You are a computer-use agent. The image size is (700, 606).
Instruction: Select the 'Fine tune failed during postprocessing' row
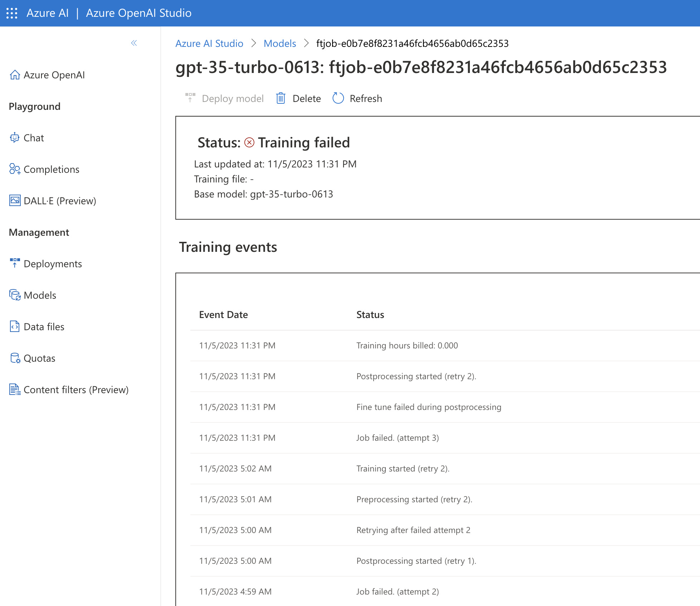428,407
